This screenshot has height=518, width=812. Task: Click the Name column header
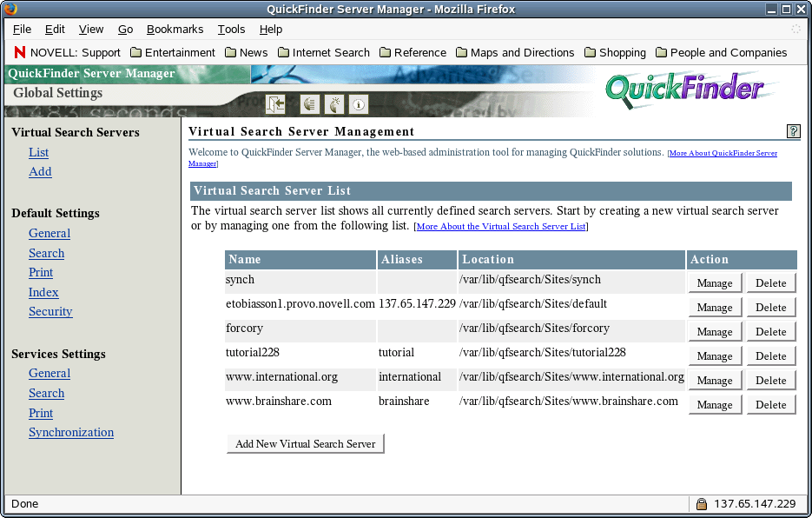tap(300, 259)
